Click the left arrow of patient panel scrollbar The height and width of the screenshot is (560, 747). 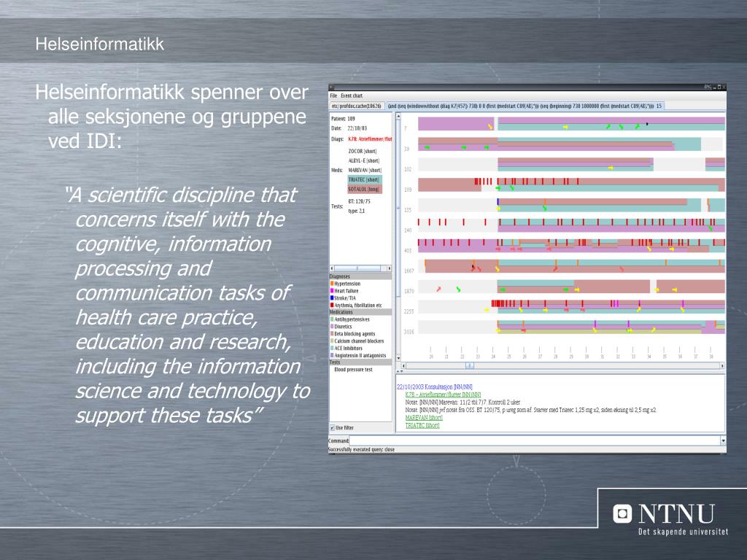point(332,268)
